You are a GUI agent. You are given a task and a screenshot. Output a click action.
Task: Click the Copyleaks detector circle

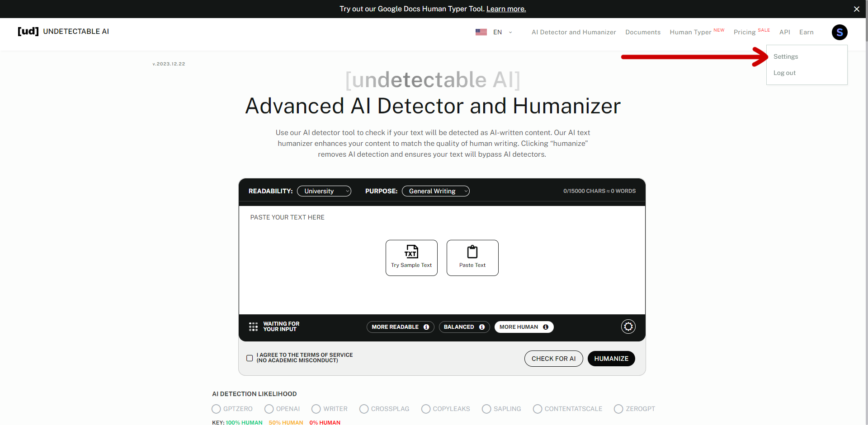point(426,409)
